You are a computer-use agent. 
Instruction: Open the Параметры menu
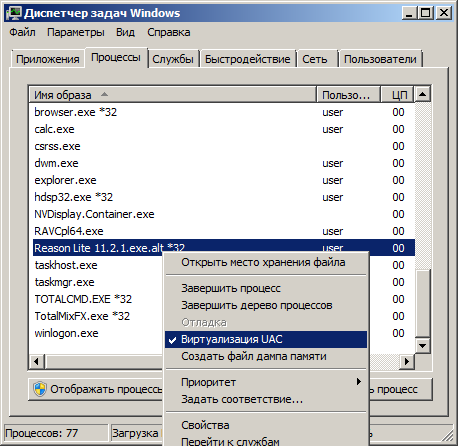coord(76,32)
